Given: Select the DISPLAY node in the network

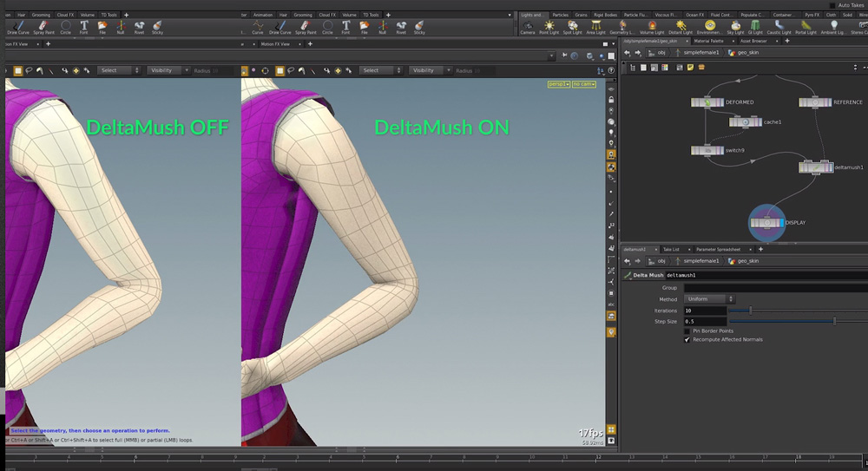Looking at the screenshot, I should click(x=766, y=223).
